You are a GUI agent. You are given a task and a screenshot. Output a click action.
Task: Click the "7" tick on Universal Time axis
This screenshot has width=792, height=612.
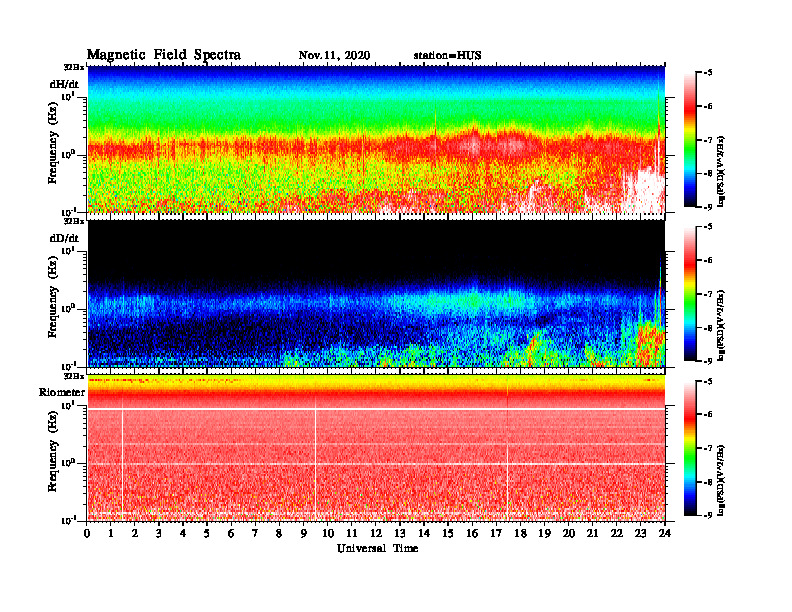[x=255, y=534]
